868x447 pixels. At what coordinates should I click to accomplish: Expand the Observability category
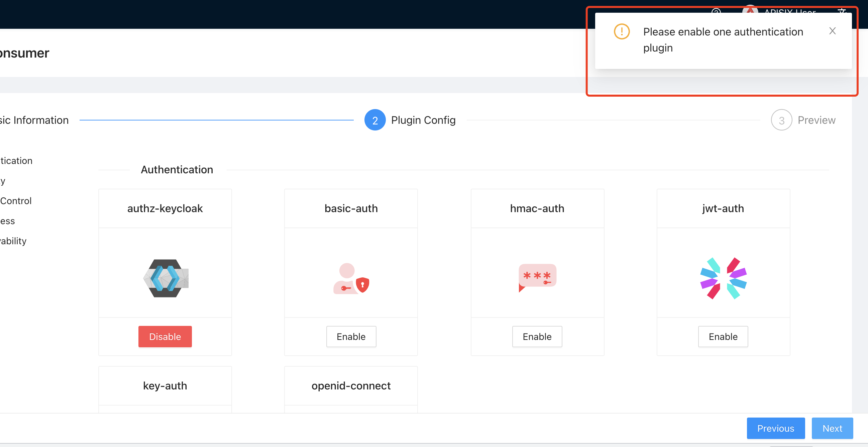pyautogui.click(x=13, y=241)
